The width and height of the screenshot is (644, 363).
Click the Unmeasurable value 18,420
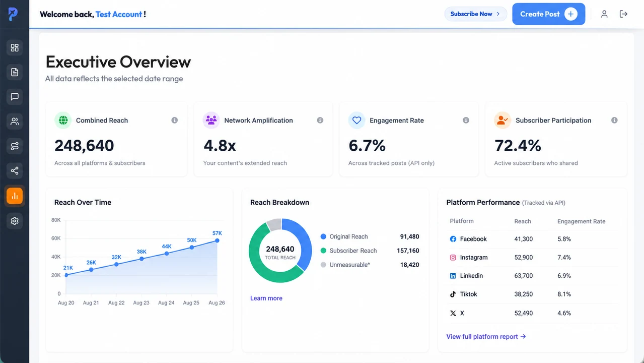click(409, 265)
